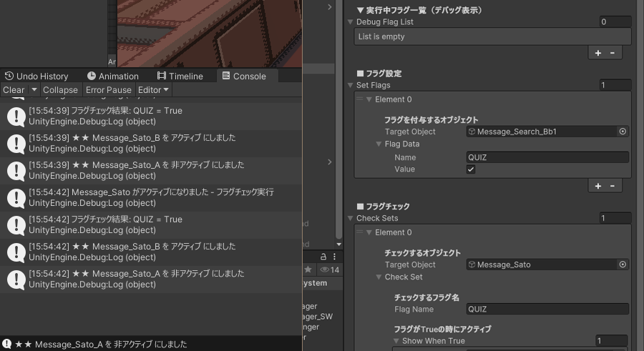Click the Flag Name field containing QUIZ
644x351 pixels.
(x=547, y=310)
